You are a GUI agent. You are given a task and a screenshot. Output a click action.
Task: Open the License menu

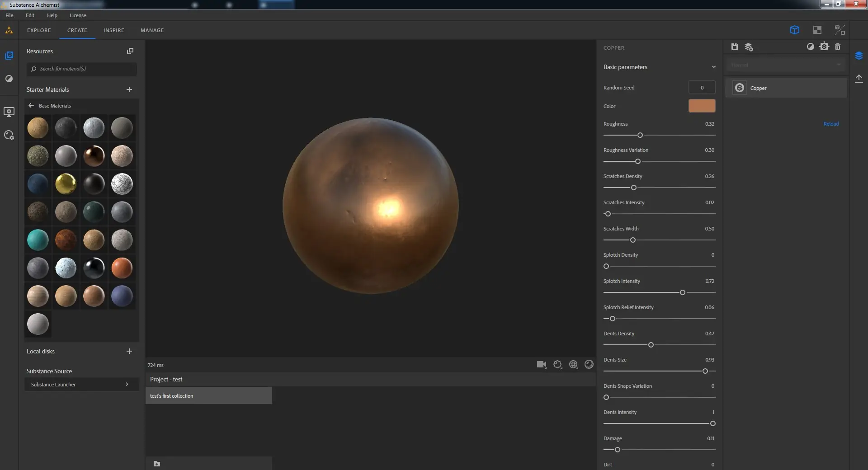click(x=78, y=15)
